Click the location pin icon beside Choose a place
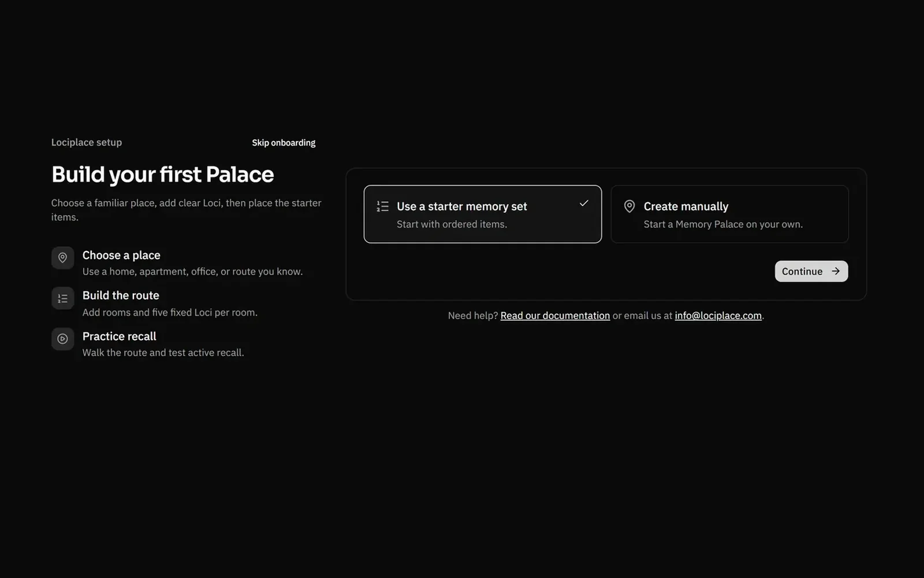Viewport: 924px width, 578px height. coord(62,258)
